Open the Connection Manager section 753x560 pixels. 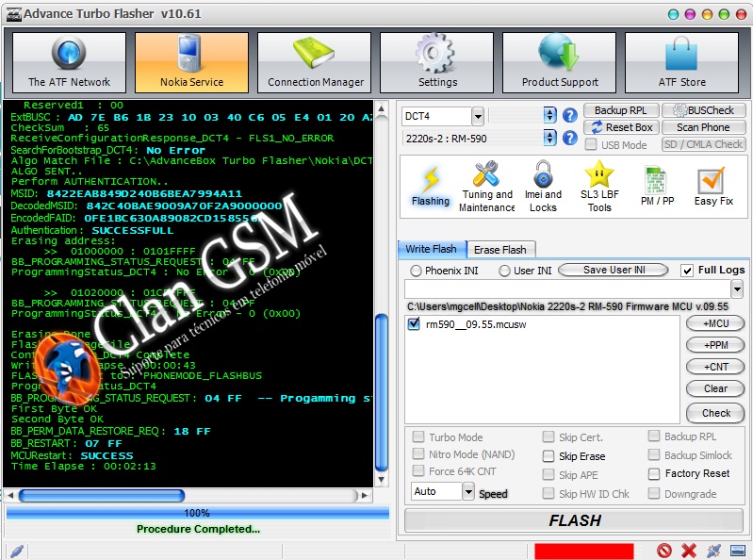click(x=314, y=62)
